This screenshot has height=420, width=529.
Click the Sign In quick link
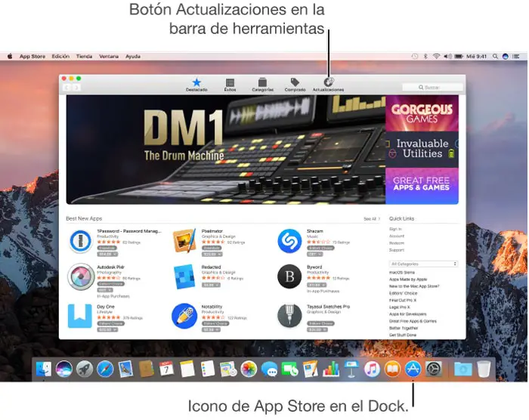(x=395, y=229)
